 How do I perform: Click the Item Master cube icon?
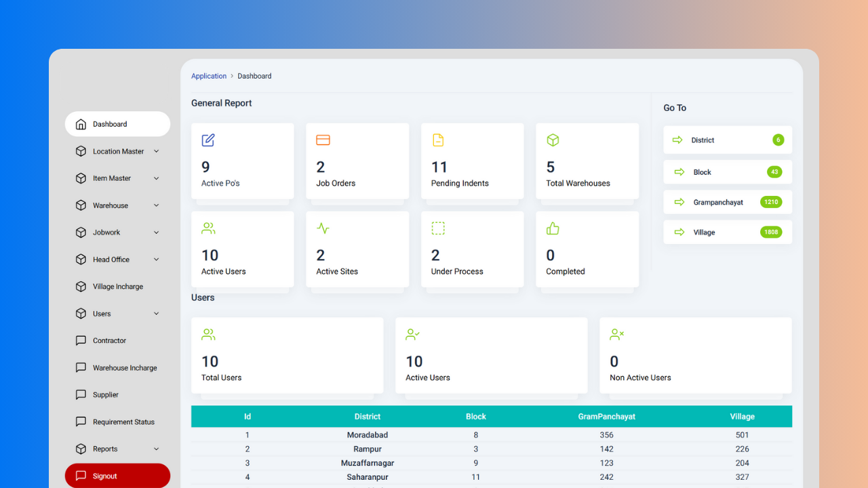[x=81, y=178]
